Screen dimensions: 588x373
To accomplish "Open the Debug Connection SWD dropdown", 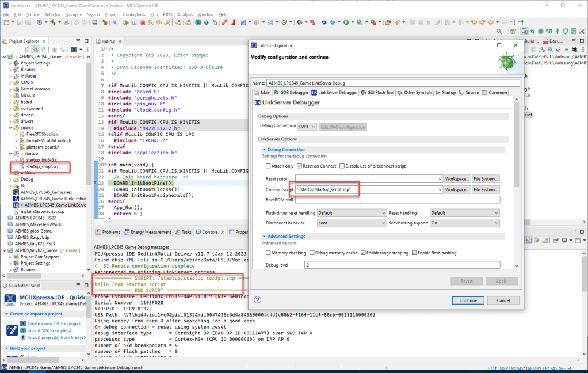I will click(307, 127).
